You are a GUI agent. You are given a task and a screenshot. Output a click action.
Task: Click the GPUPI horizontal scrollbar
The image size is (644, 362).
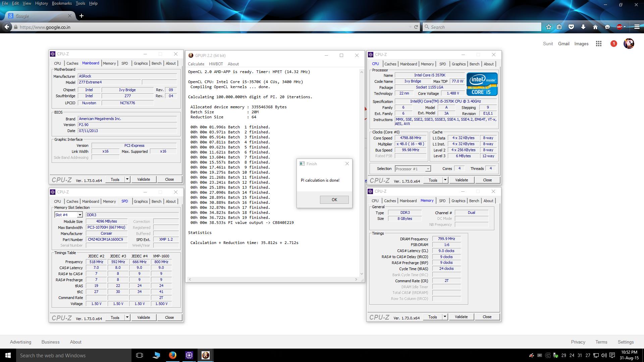point(273,279)
